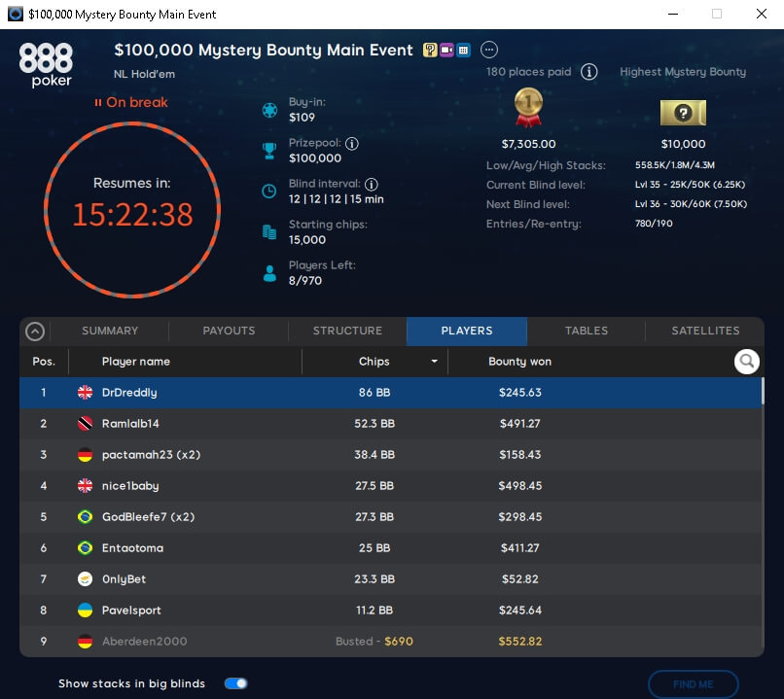
Task: Select the Ramlalb14 player row
Action: pos(389,423)
